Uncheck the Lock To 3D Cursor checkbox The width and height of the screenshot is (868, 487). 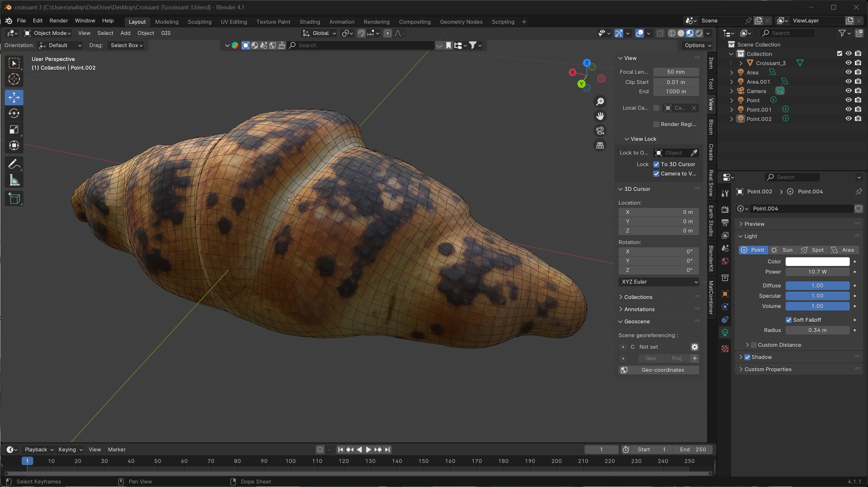656,164
